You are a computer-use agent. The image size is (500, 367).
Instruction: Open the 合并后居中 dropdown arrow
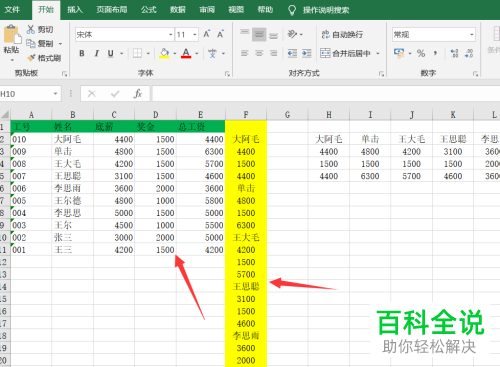[378, 53]
